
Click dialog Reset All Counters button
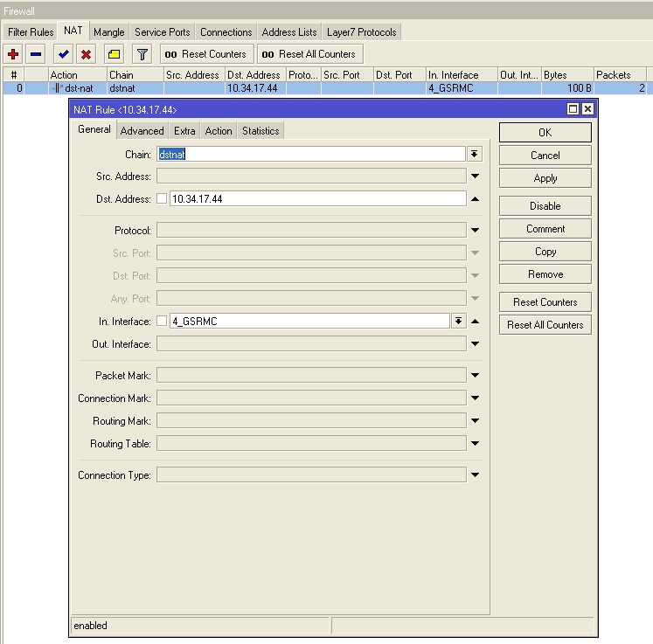point(545,325)
